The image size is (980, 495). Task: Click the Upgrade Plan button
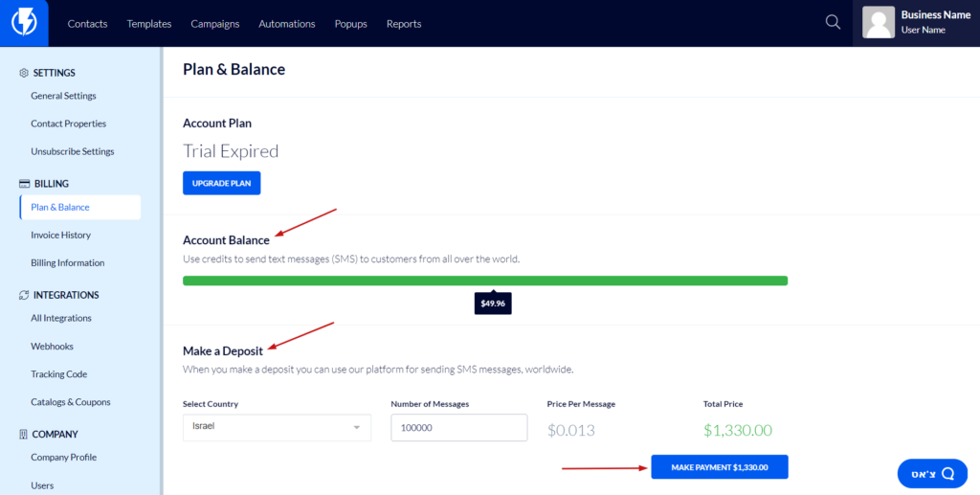(x=221, y=183)
